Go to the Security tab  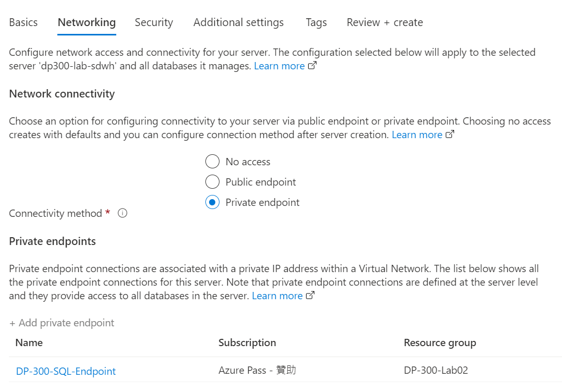pyautogui.click(x=154, y=22)
